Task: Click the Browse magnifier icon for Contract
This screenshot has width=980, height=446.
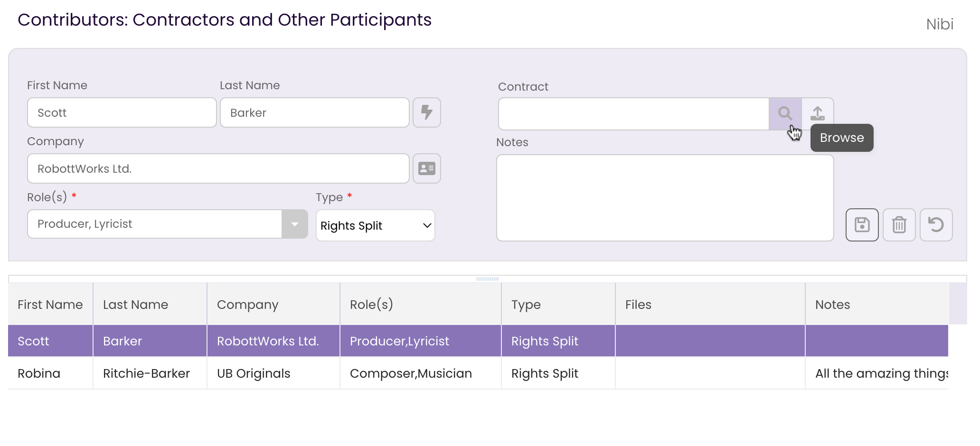Action: 785,113
